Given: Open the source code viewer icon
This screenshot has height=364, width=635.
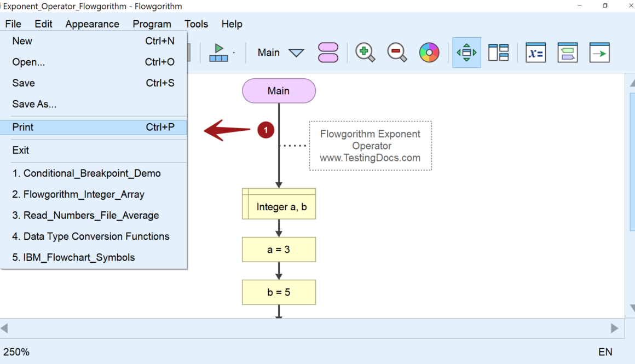Looking at the screenshot, I should point(567,53).
